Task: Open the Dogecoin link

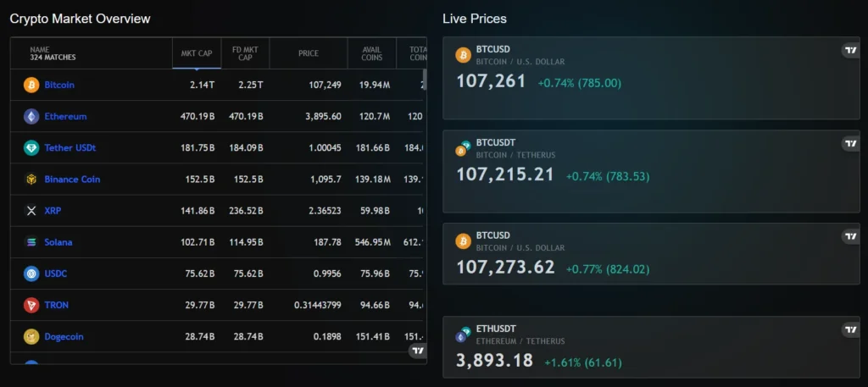Action: point(64,337)
